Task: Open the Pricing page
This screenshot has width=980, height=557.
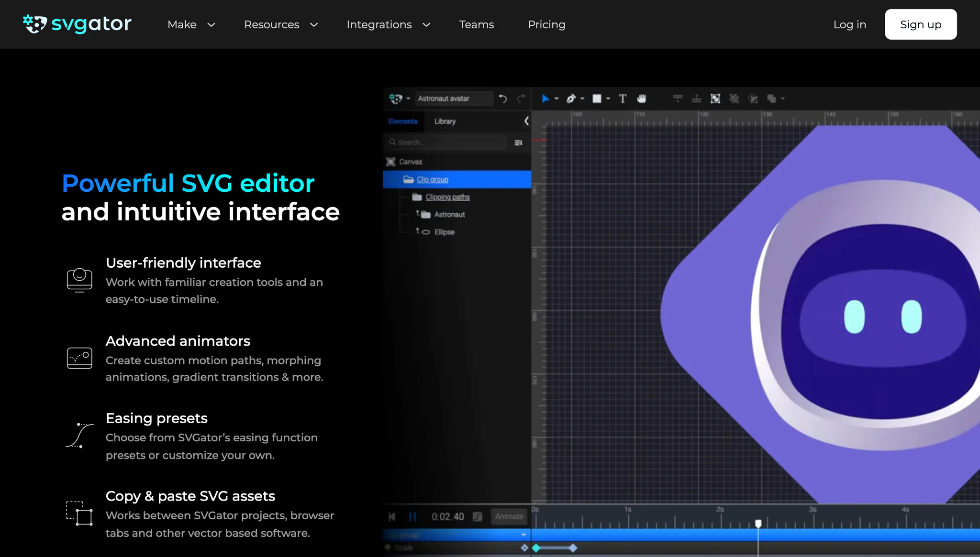Action: [546, 24]
